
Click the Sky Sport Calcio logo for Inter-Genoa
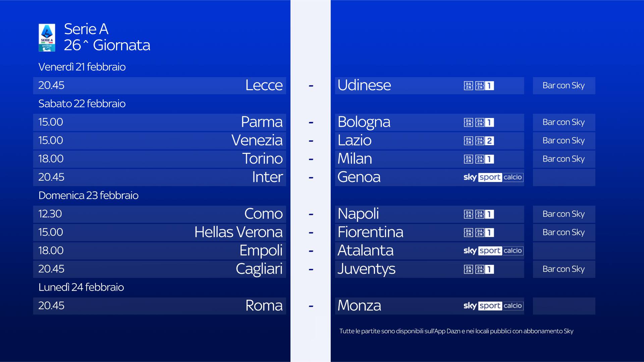coord(493,177)
